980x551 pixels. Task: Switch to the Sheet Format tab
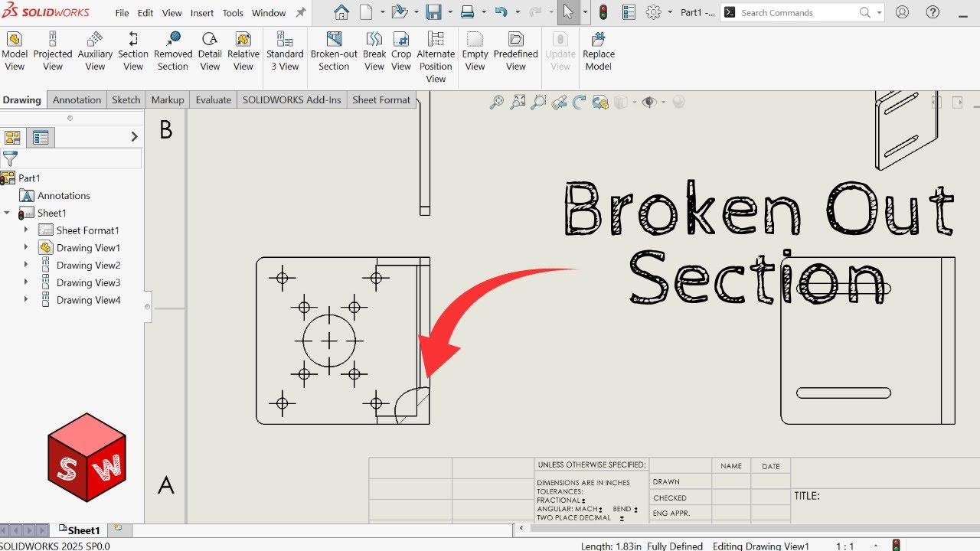click(381, 100)
